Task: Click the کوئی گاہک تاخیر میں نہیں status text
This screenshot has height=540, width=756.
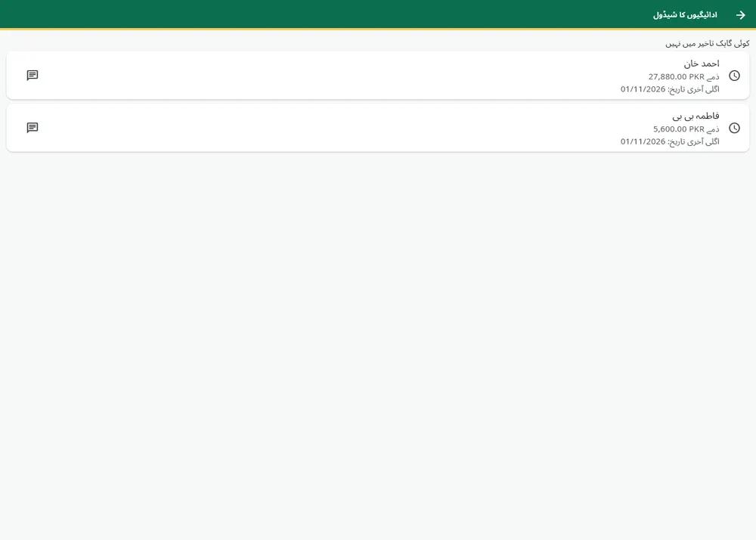Action: pos(708,43)
